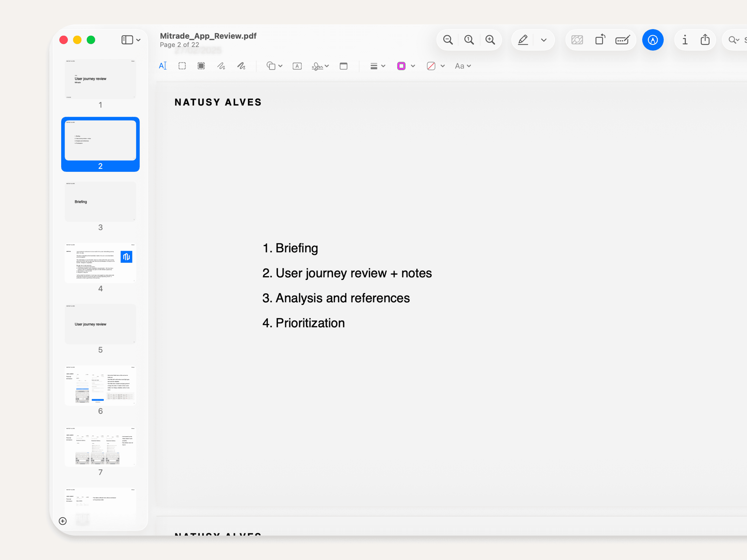
Task: Open the Inspector info button
Action: [x=684, y=40]
